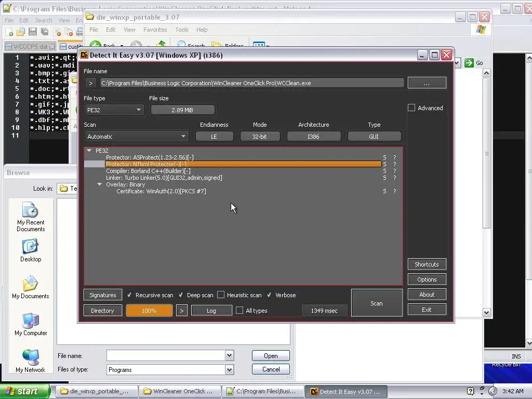Screen dimensions: 532x399
Task: Click New file icon in Notepad++ toolbar
Action: click(9, 32)
